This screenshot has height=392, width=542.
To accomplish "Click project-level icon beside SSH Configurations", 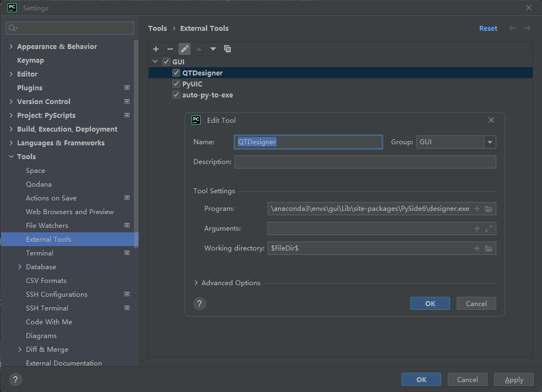I will pos(127,294).
